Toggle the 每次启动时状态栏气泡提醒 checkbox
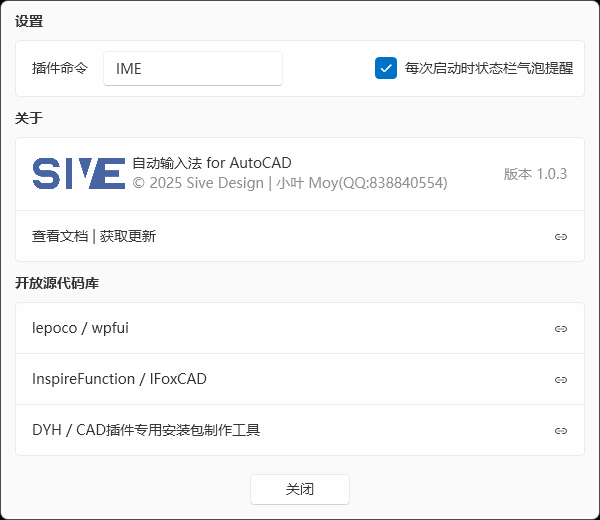The image size is (600, 520). tap(386, 68)
